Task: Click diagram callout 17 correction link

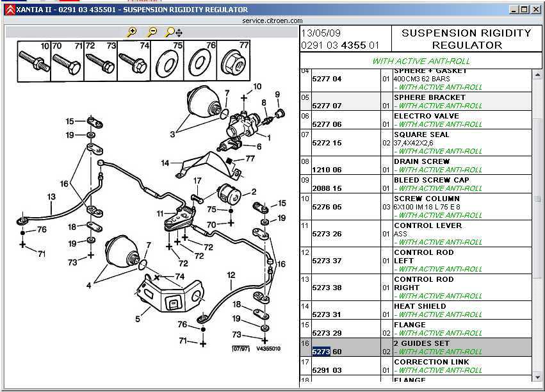Action: (x=197, y=181)
